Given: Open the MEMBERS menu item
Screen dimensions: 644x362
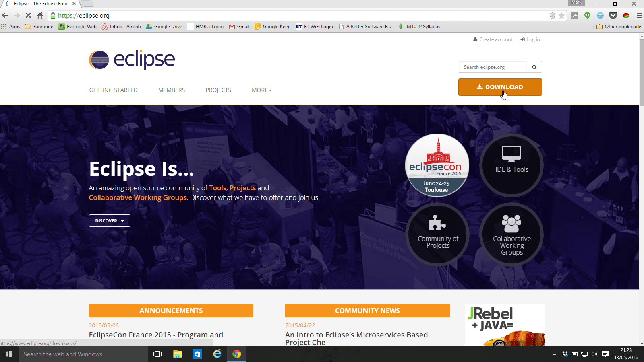Looking at the screenshot, I should pyautogui.click(x=172, y=90).
